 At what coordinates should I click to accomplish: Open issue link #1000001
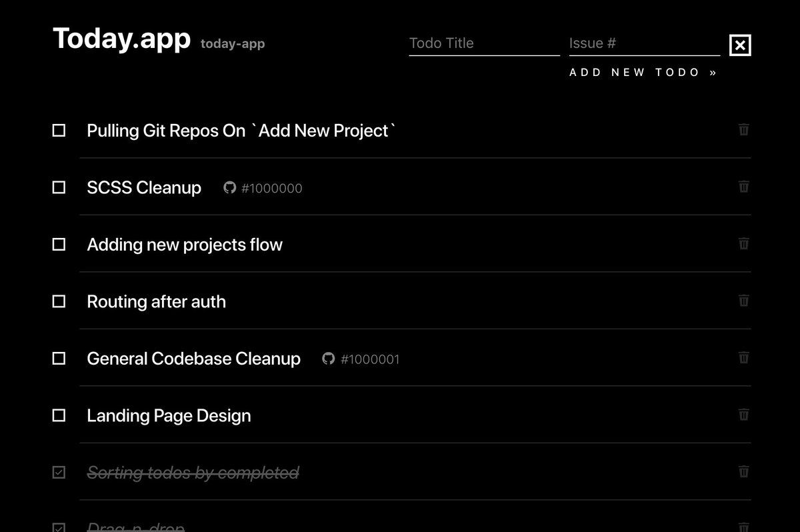(370, 359)
